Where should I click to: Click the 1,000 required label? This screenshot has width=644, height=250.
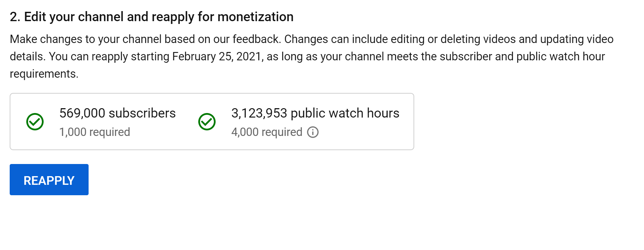point(95,132)
